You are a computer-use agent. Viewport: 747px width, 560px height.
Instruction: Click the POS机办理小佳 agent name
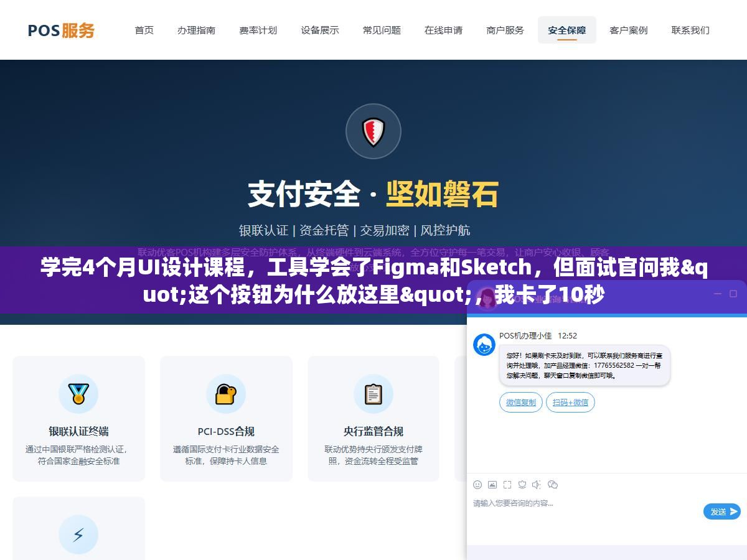click(525, 335)
